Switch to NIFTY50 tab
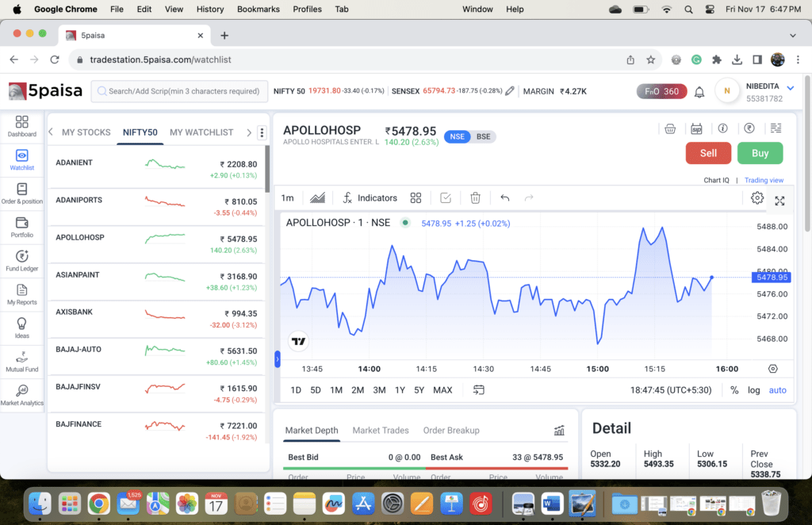 pyautogui.click(x=140, y=132)
